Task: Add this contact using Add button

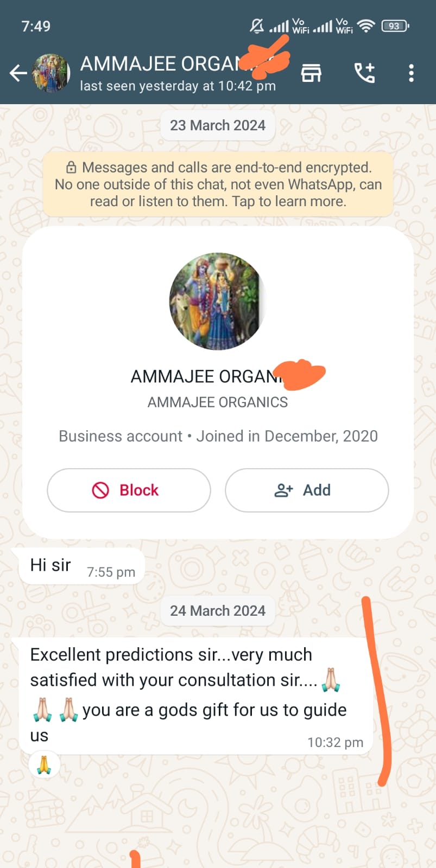Action: tap(307, 490)
